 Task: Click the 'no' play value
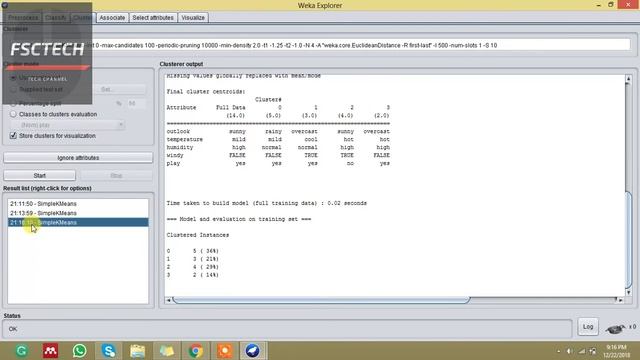click(x=350, y=163)
